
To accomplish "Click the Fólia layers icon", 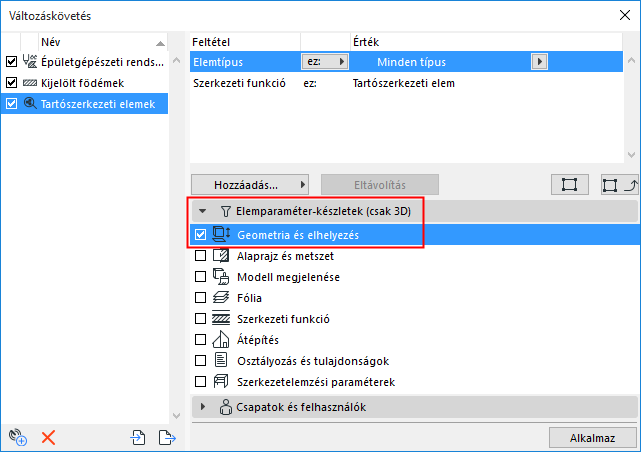I will click(x=221, y=297).
